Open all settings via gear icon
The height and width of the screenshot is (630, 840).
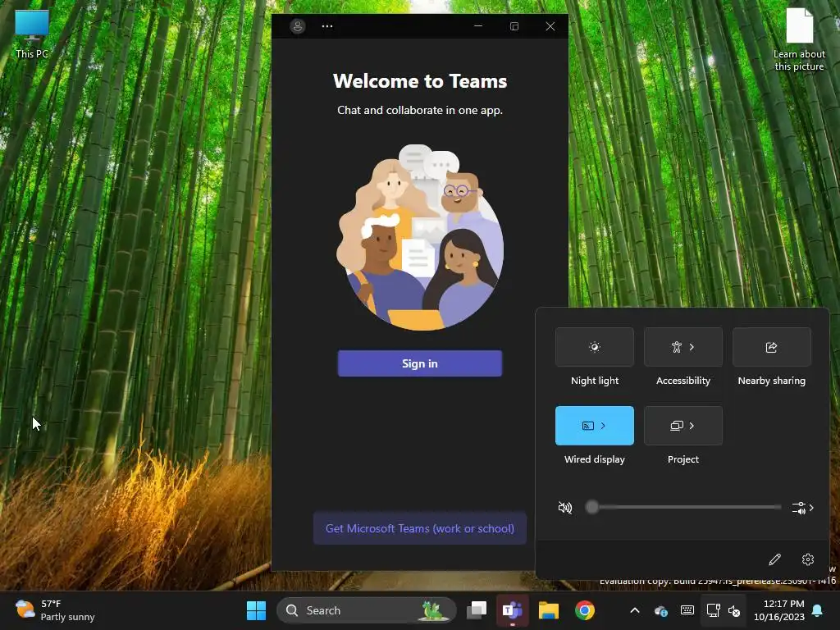coord(808,559)
